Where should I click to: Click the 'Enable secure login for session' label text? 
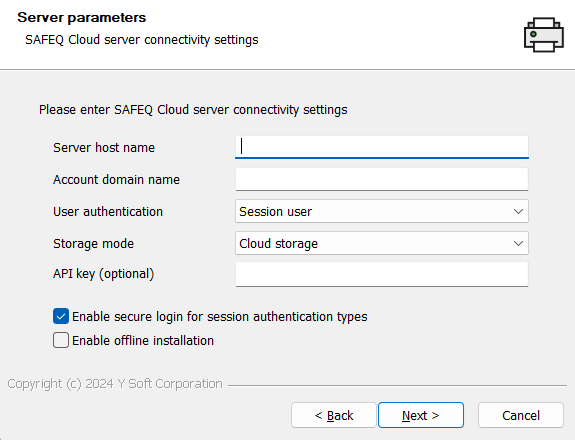pyautogui.click(x=162, y=317)
